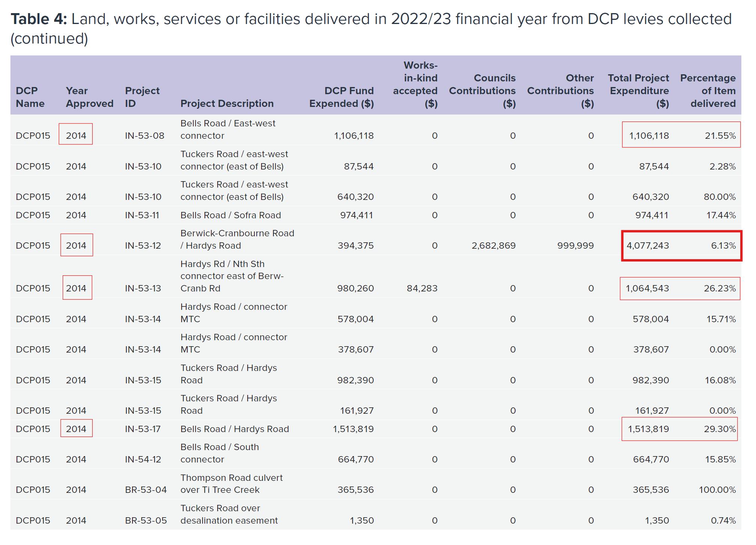This screenshot has width=756, height=545.
Task: Click the percentage value 26.23%
Action: [720, 288]
